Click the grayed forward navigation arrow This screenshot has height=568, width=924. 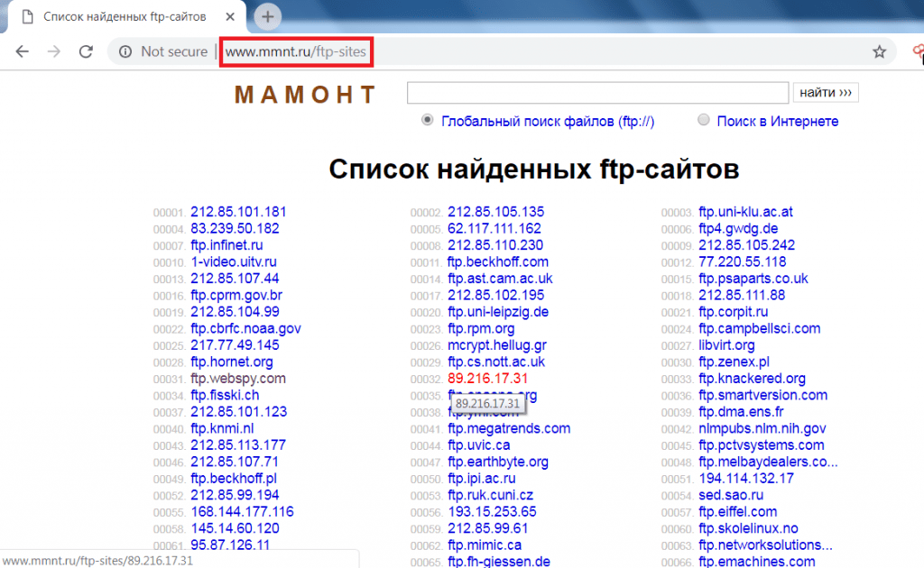tap(53, 51)
